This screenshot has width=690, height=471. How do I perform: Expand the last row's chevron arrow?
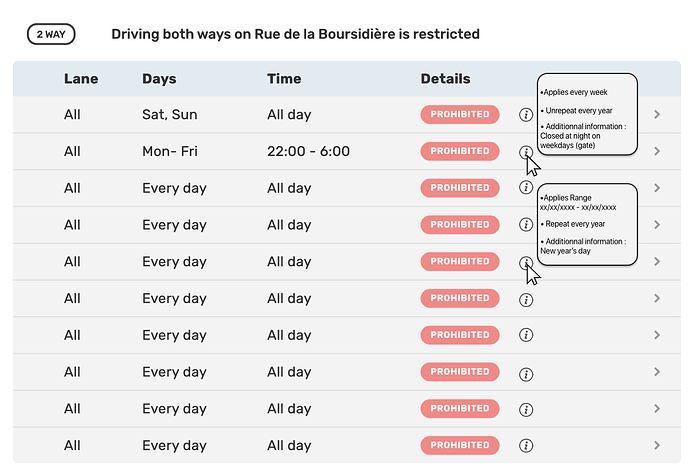tap(657, 445)
